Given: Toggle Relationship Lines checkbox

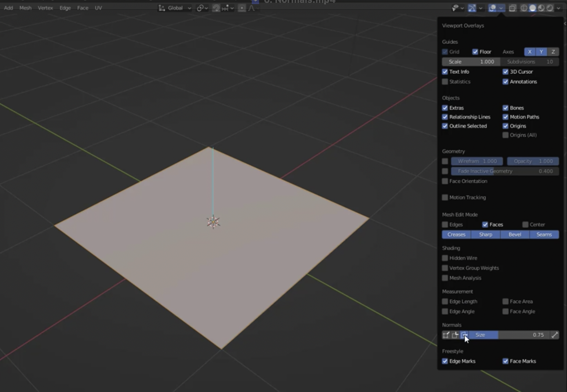Looking at the screenshot, I should pos(445,117).
